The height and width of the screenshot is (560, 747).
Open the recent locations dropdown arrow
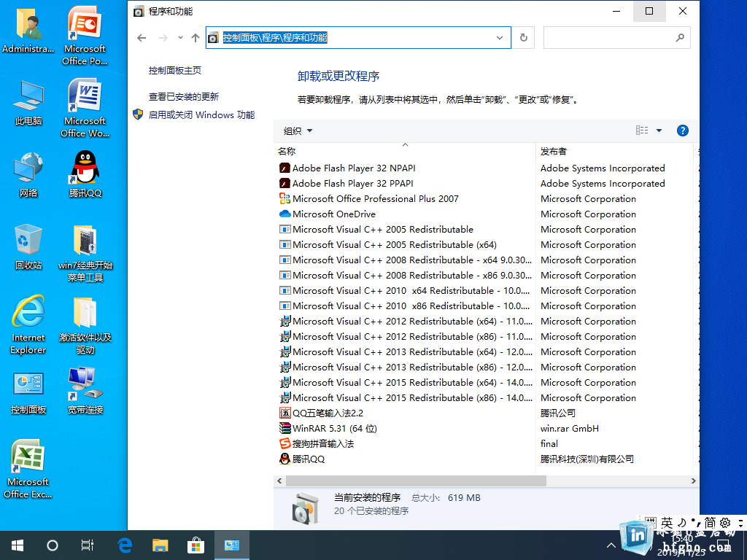coord(180,38)
